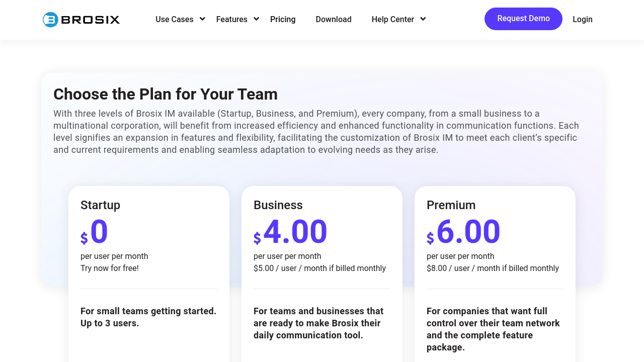Open the Download page link
This screenshot has width=644, height=362.
(x=334, y=19)
